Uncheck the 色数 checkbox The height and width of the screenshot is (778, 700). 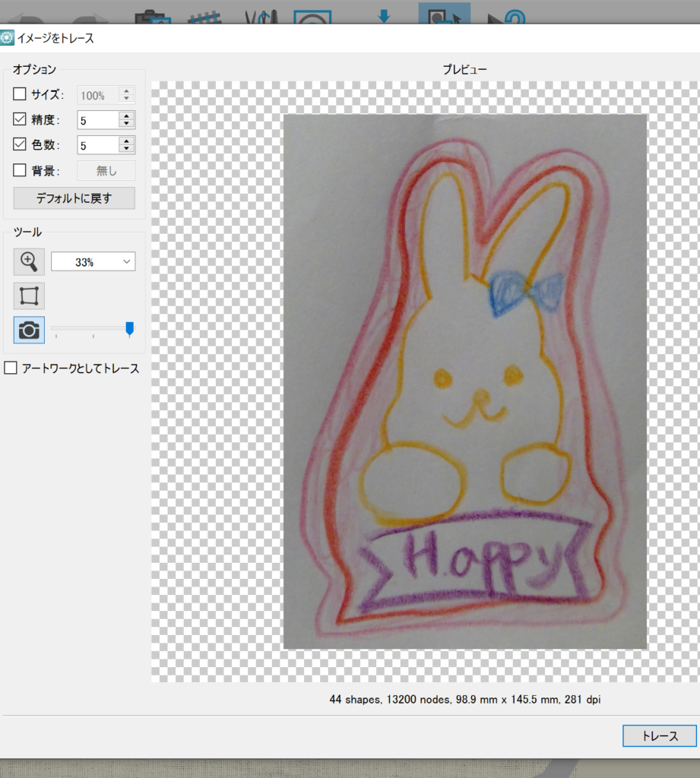[20, 144]
